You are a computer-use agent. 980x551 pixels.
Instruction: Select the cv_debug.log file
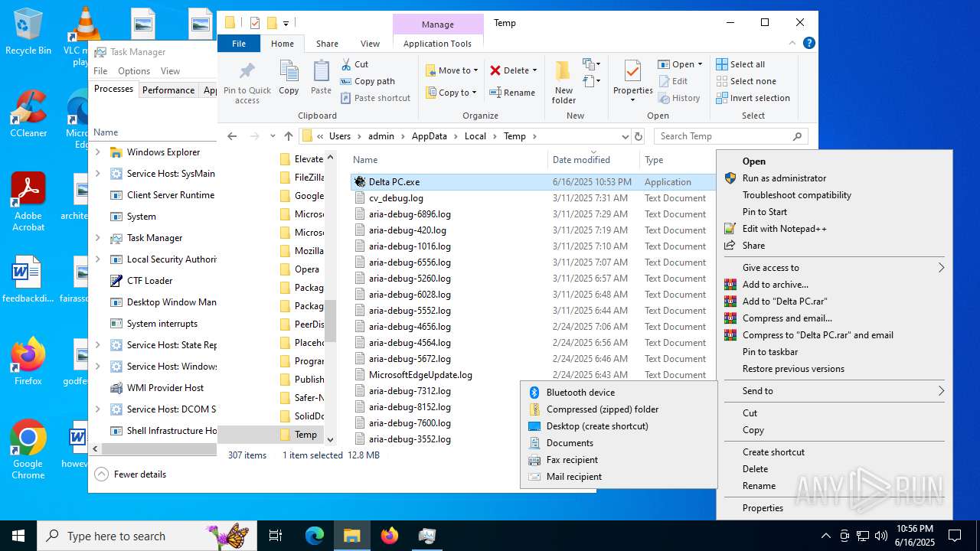pyautogui.click(x=396, y=198)
